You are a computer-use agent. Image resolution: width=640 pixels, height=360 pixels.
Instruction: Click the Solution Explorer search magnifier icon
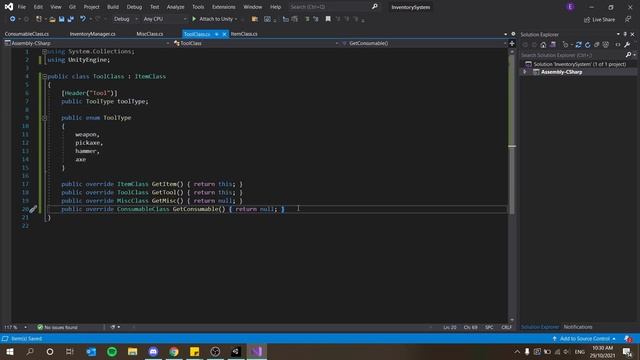click(629, 55)
